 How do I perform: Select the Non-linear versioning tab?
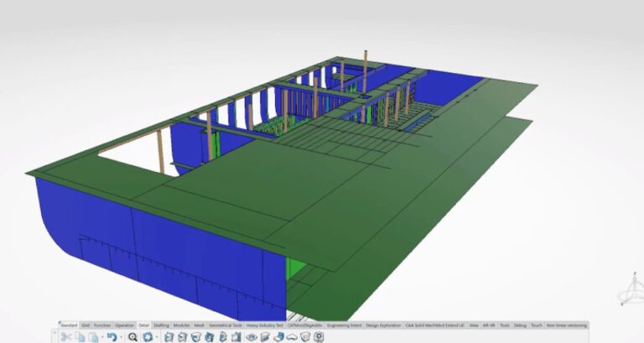point(566,325)
